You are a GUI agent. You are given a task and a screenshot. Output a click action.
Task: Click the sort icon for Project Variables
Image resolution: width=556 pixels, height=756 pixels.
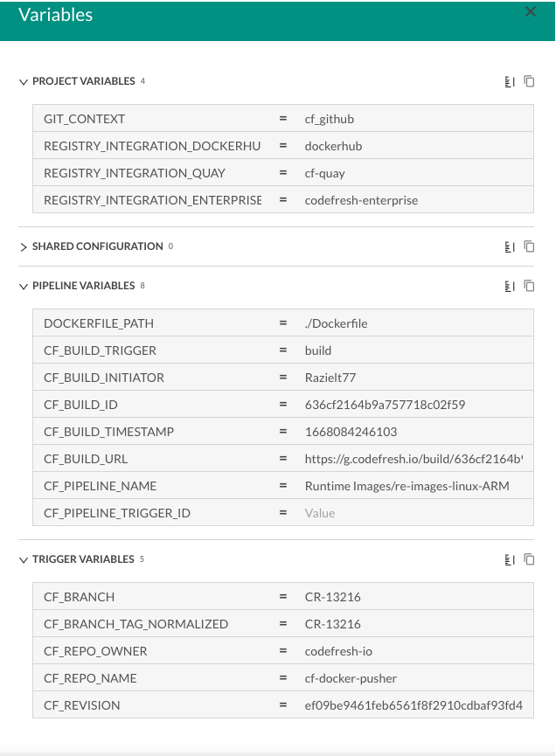[x=509, y=81]
